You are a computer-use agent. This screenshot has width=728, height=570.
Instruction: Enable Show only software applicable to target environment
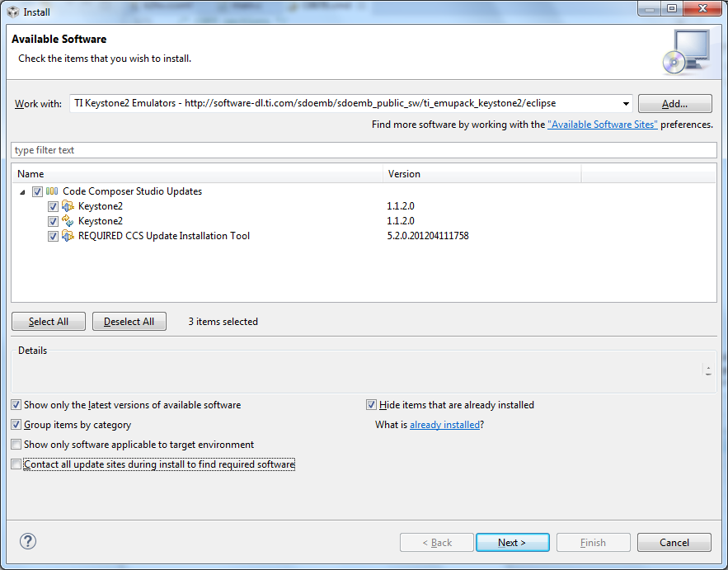[x=16, y=445]
